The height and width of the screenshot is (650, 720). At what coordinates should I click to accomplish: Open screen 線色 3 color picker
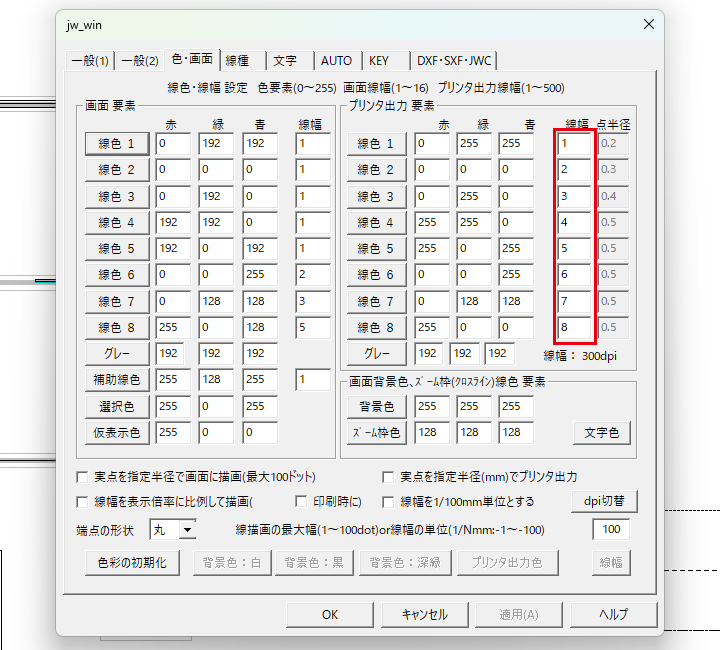pyautogui.click(x=117, y=196)
